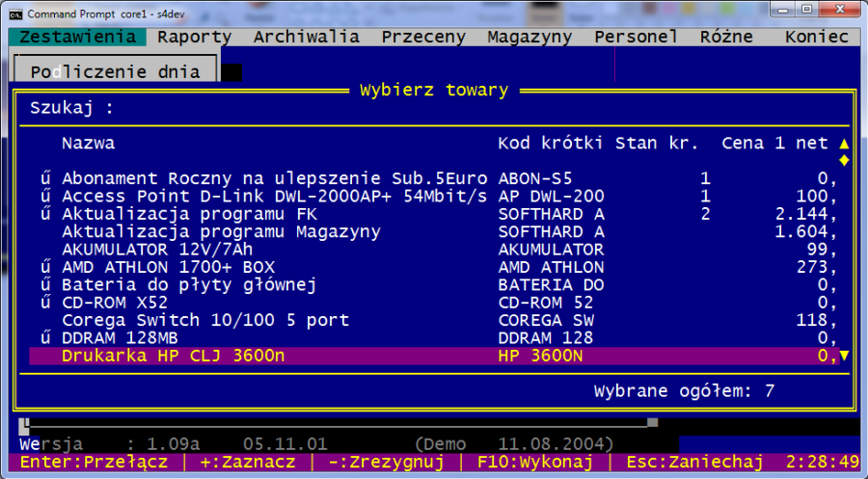Click price 2.144 in Aktualizacja FK row
868x479 pixels.
tap(805, 214)
